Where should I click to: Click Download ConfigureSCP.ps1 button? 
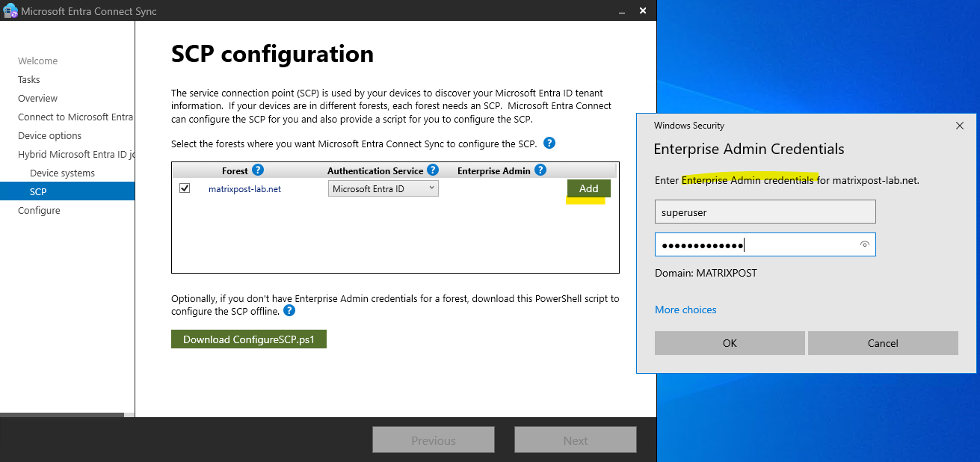coord(249,339)
